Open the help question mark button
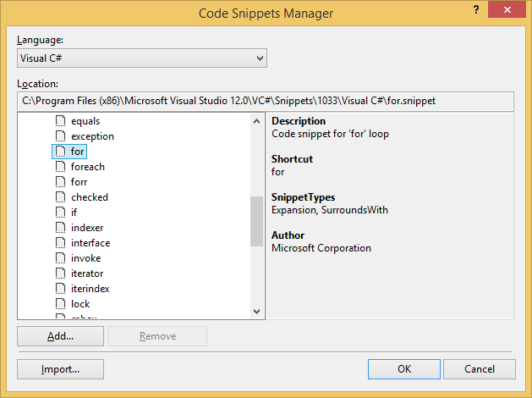Viewport: 532px width, 398px height. [x=476, y=10]
